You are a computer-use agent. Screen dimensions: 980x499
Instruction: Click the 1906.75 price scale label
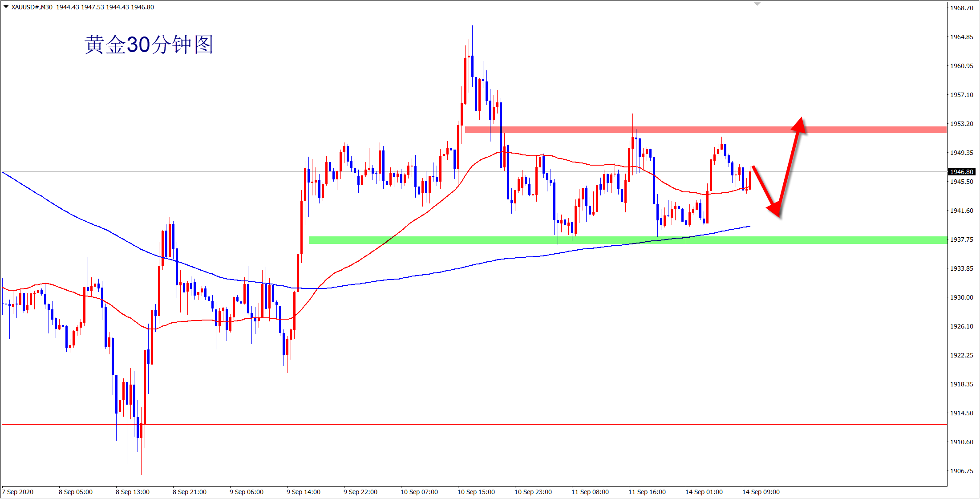coord(961,471)
